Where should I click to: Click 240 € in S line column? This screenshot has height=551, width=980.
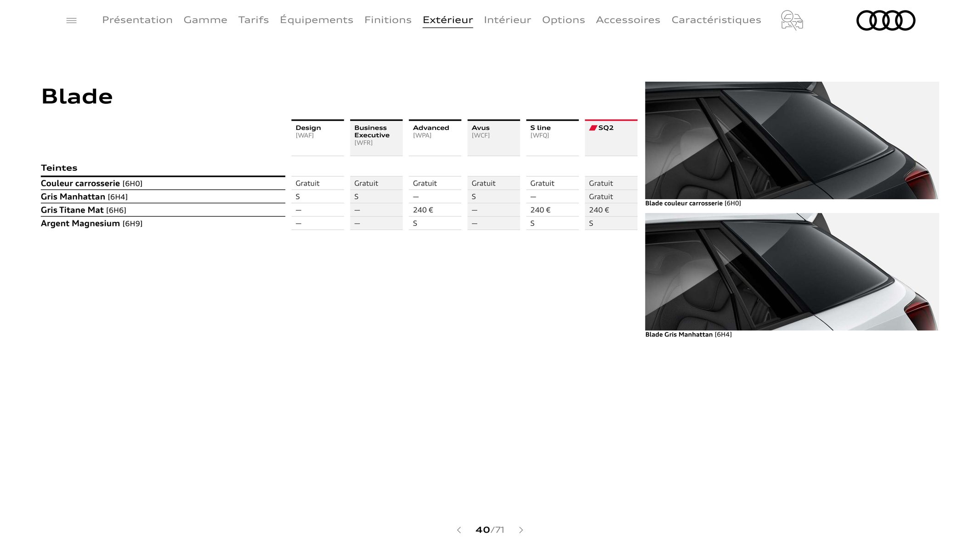pyautogui.click(x=540, y=210)
